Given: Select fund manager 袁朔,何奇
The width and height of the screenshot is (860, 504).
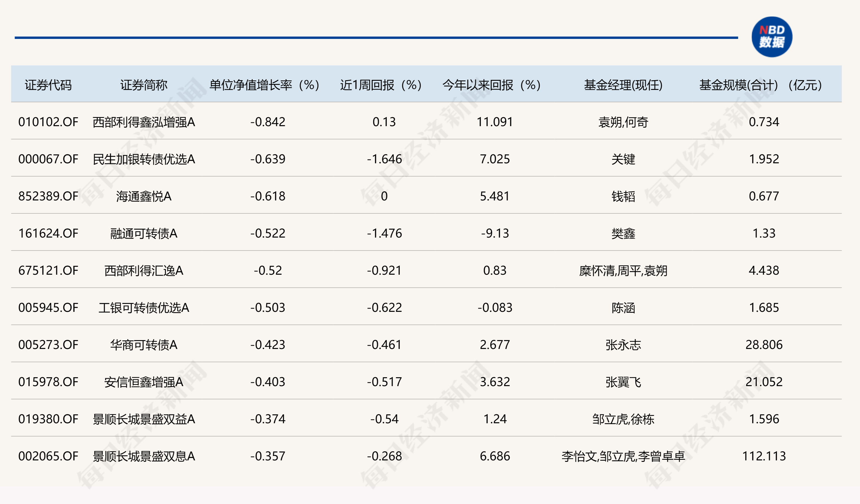Looking at the screenshot, I should pyautogui.click(x=623, y=122).
